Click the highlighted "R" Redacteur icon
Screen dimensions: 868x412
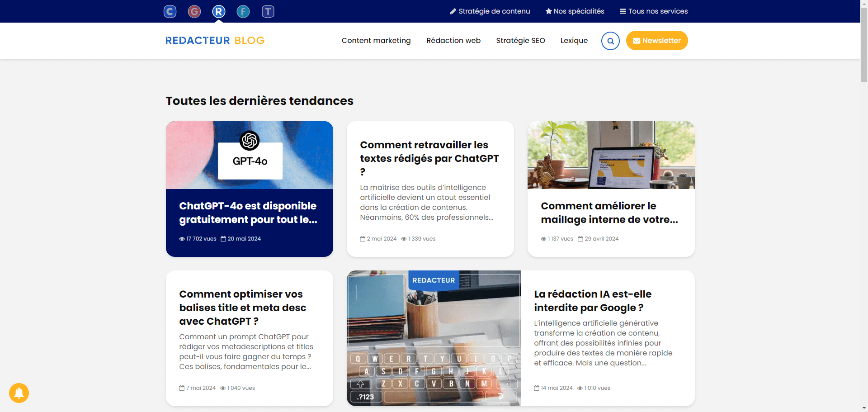(x=218, y=11)
